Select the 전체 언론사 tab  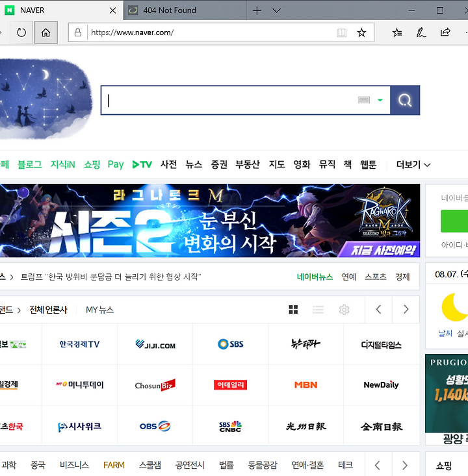pos(48,310)
